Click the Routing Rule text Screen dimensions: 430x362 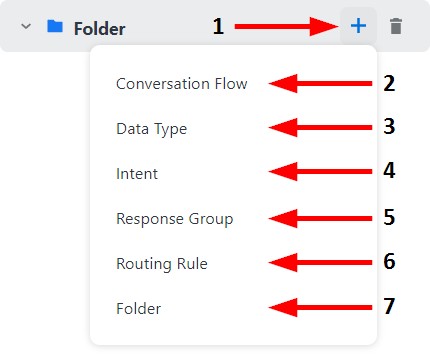point(162,264)
